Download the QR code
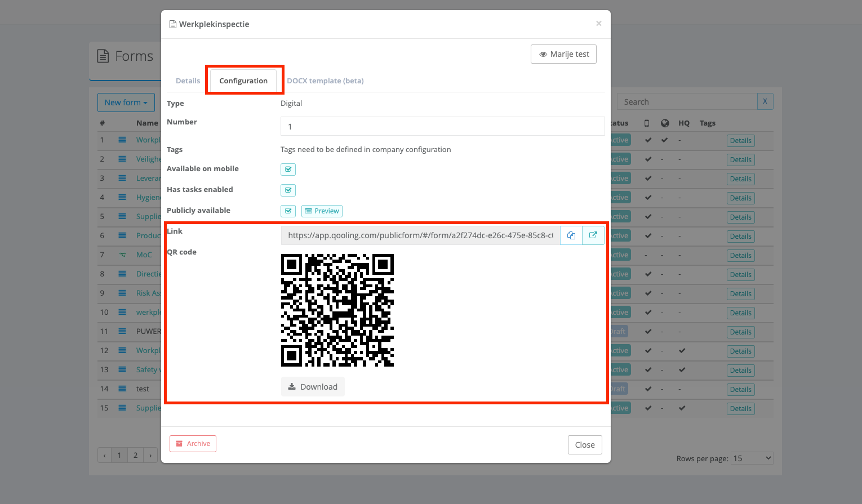 pyautogui.click(x=313, y=387)
